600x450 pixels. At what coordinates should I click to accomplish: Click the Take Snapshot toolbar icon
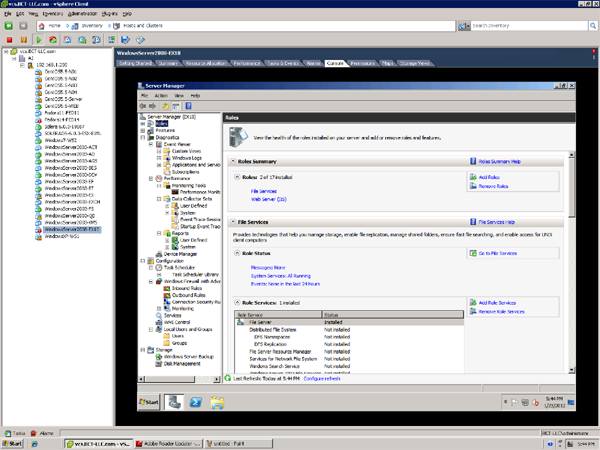click(x=67, y=39)
